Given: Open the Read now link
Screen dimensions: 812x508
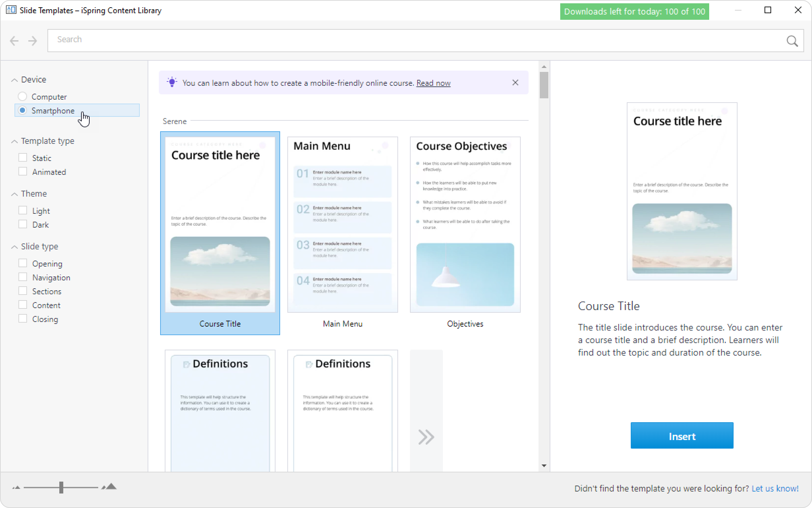Looking at the screenshot, I should coord(433,83).
